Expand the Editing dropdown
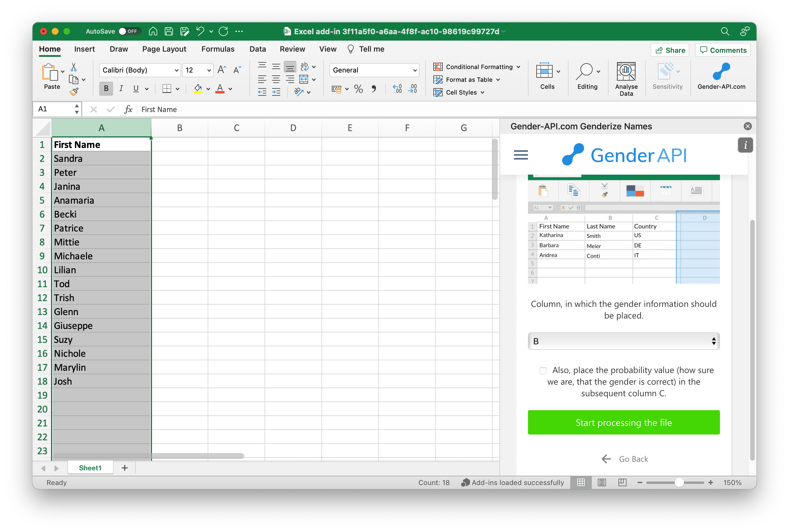Image resolution: width=789 pixels, height=532 pixels. 598,71
